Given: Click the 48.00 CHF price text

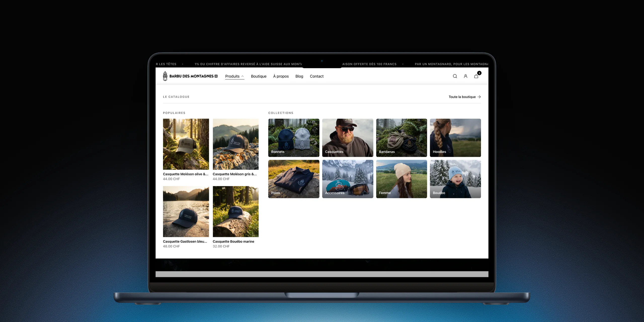Looking at the screenshot, I should tap(171, 246).
